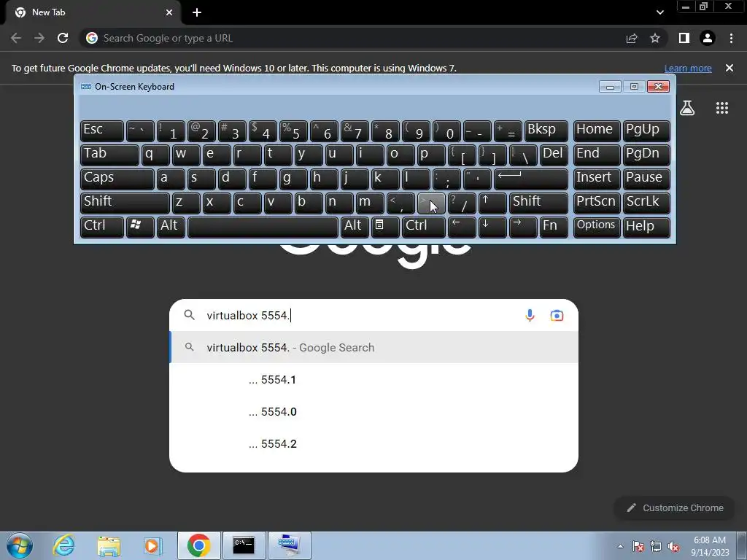Viewport: 747px width, 560px height.
Task: Open the Learn more link
Action: [x=688, y=68]
